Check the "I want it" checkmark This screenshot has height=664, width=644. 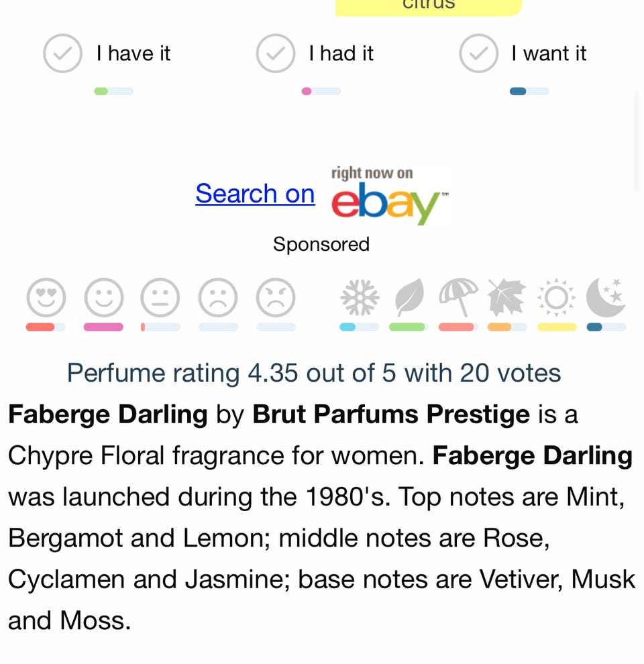pyautogui.click(x=478, y=54)
